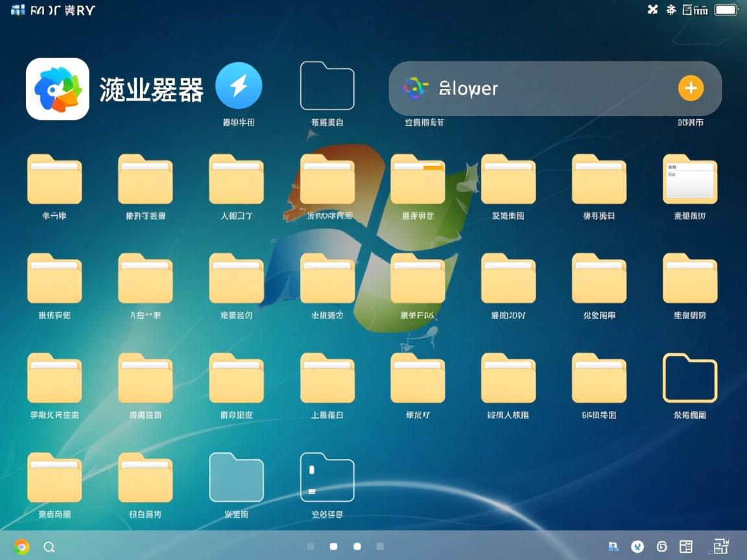Switch pages using the second dot indicator

tap(333, 546)
